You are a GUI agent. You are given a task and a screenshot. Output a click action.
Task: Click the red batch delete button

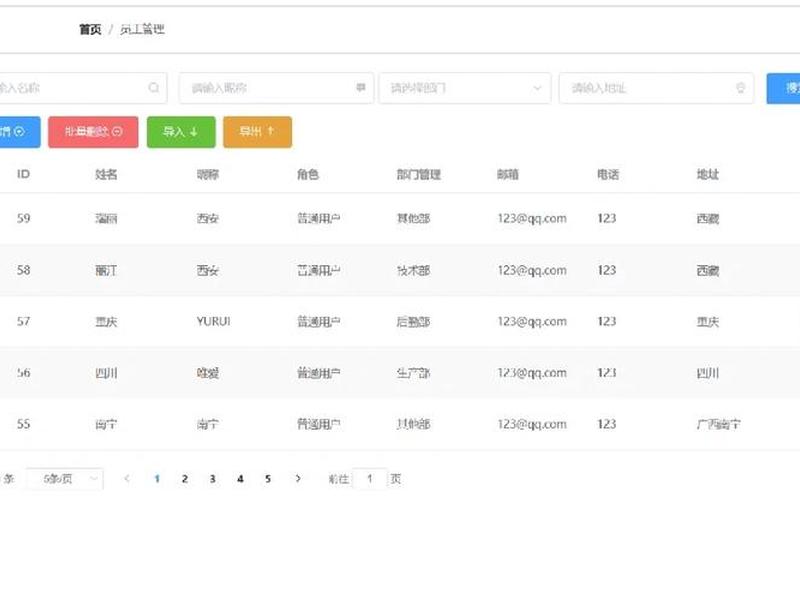[x=93, y=132]
